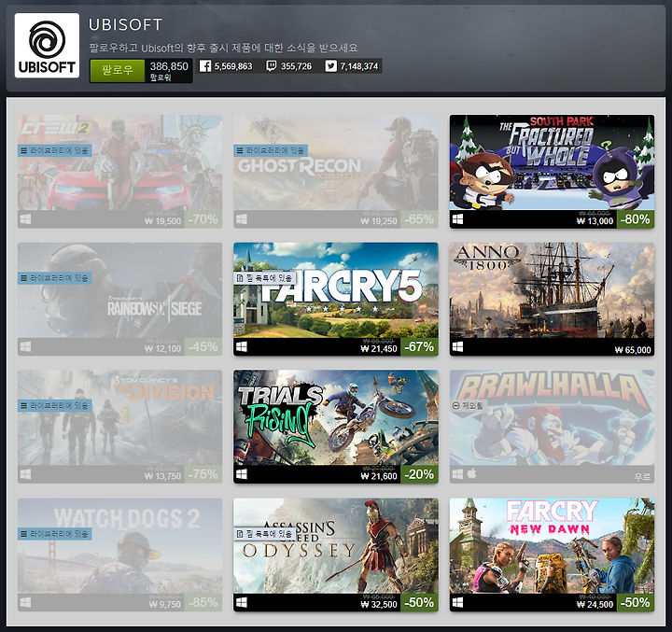Open The Division game card
Viewport: 672px width, 632px height.
coord(120,427)
